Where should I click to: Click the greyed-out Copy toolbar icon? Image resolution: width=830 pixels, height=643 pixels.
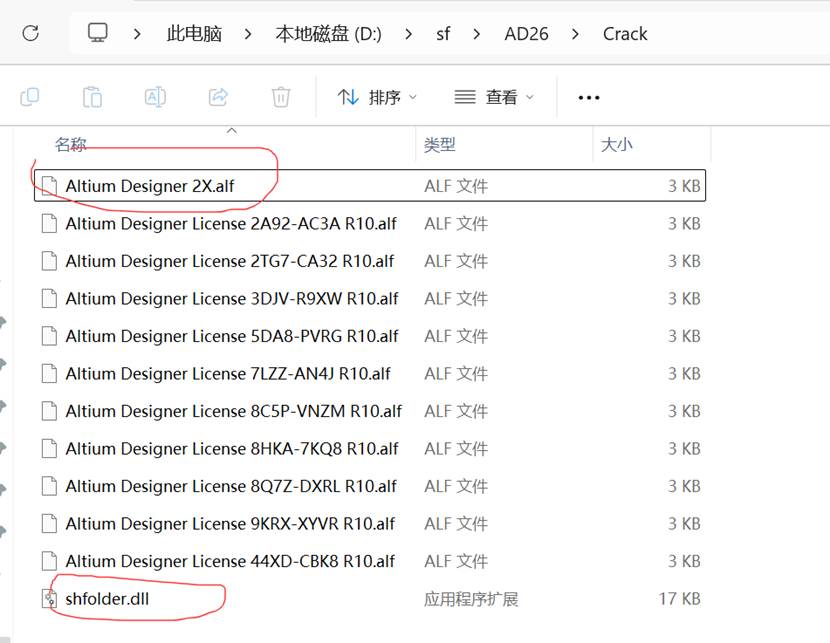point(30,97)
